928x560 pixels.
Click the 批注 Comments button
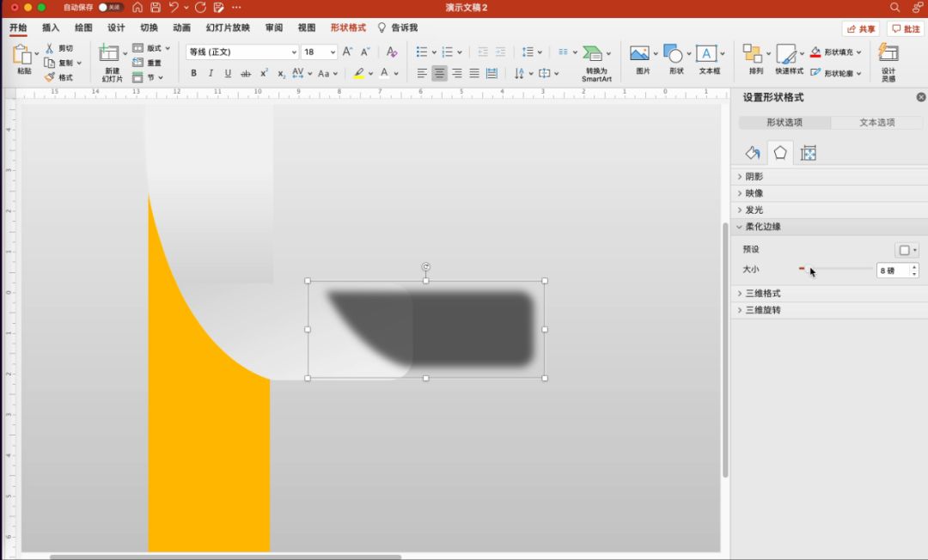(x=907, y=29)
